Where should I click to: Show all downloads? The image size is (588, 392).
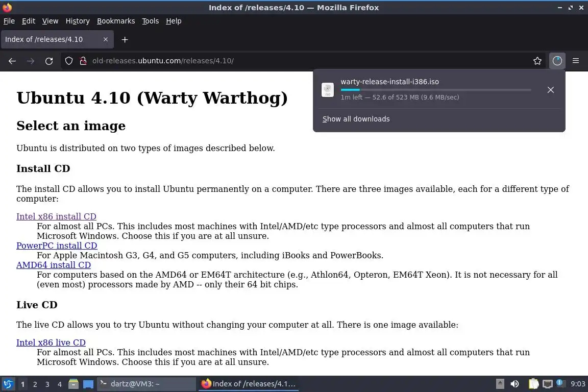[x=356, y=119]
